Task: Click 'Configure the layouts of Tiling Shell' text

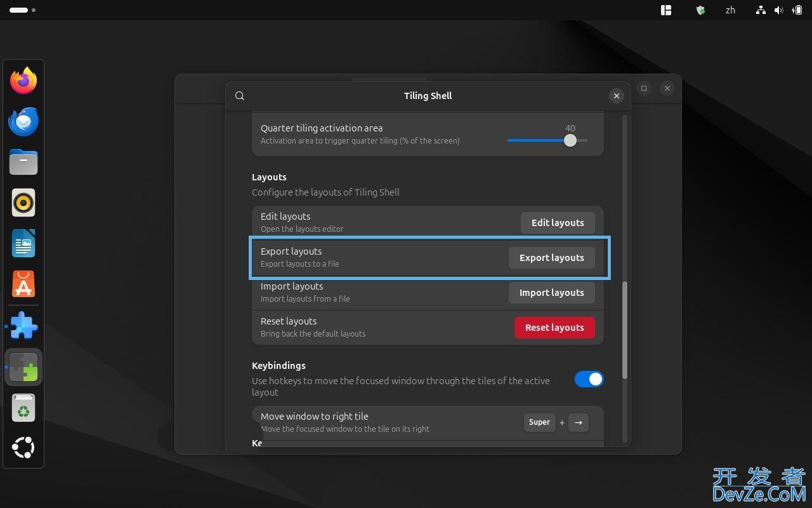Action: point(325,192)
